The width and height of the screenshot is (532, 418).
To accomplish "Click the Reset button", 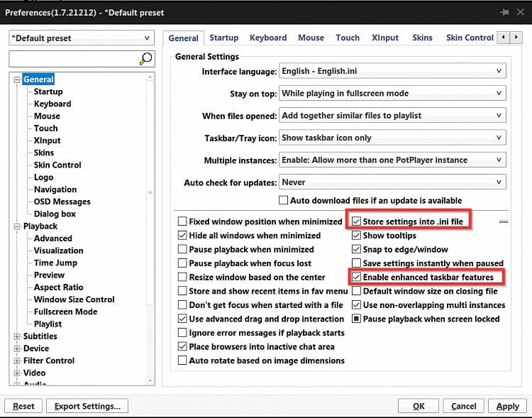I will pyautogui.click(x=23, y=406).
